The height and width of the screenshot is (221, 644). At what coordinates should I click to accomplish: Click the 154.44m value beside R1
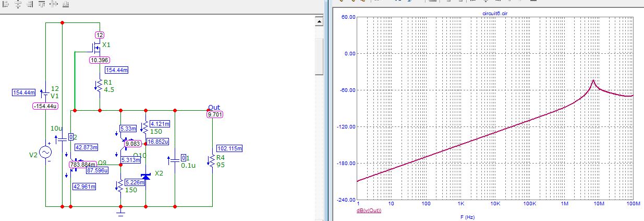(117, 69)
